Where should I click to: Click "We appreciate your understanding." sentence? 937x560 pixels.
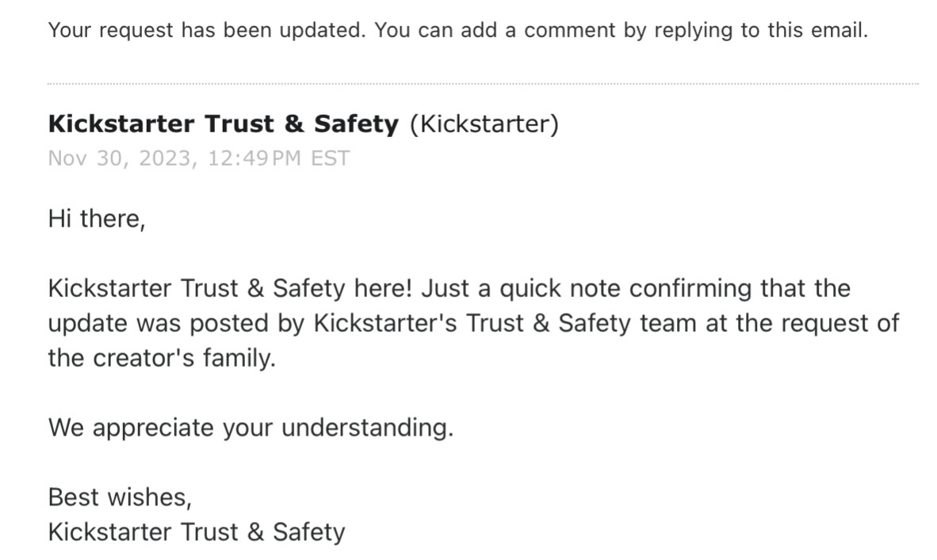[251, 428]
